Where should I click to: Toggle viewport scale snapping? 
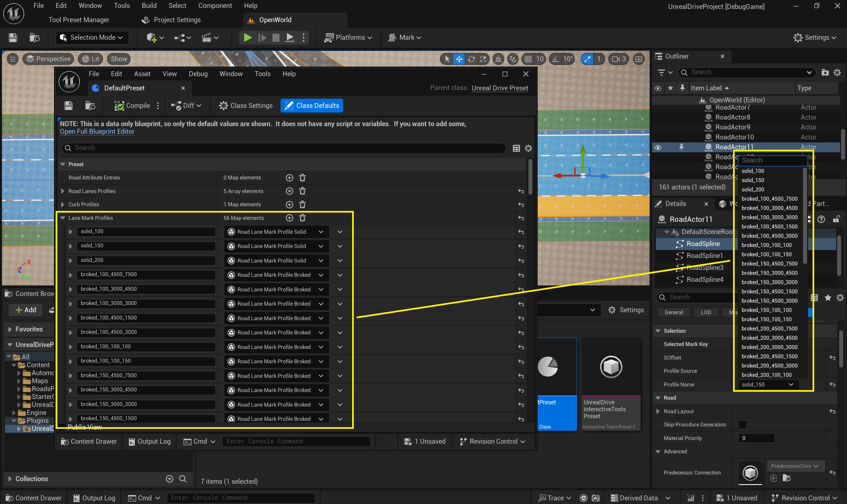click(587, 59)
